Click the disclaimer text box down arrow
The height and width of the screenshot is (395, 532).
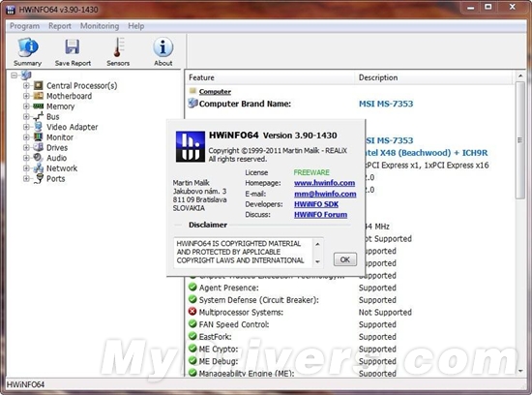click(x=317, y=261)
